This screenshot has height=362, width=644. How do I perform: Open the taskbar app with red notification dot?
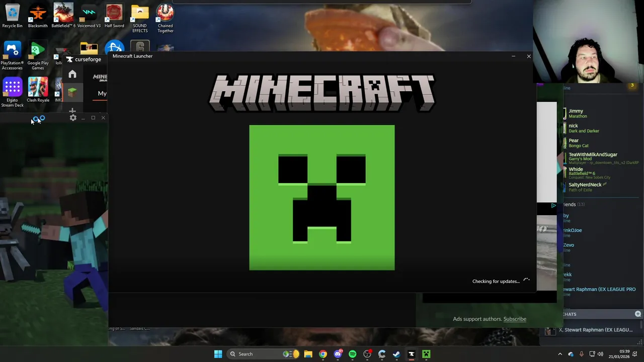click(x=367, y=354)
